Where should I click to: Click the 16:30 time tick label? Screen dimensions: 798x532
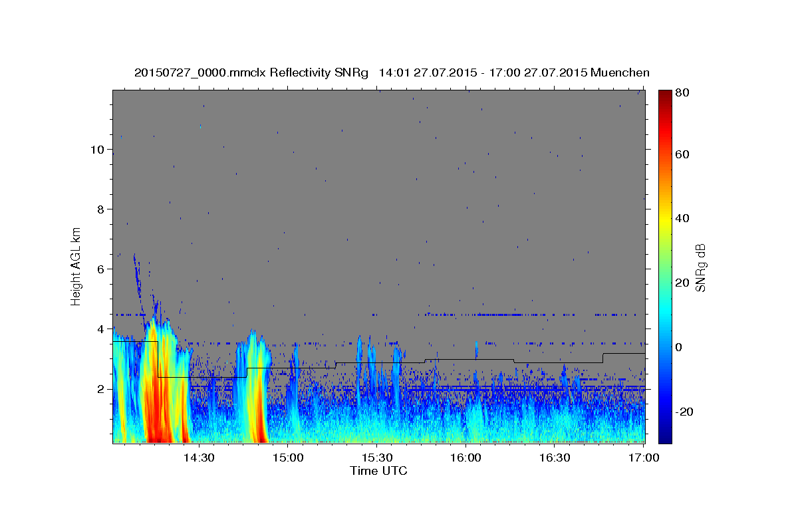pos(555,458)
